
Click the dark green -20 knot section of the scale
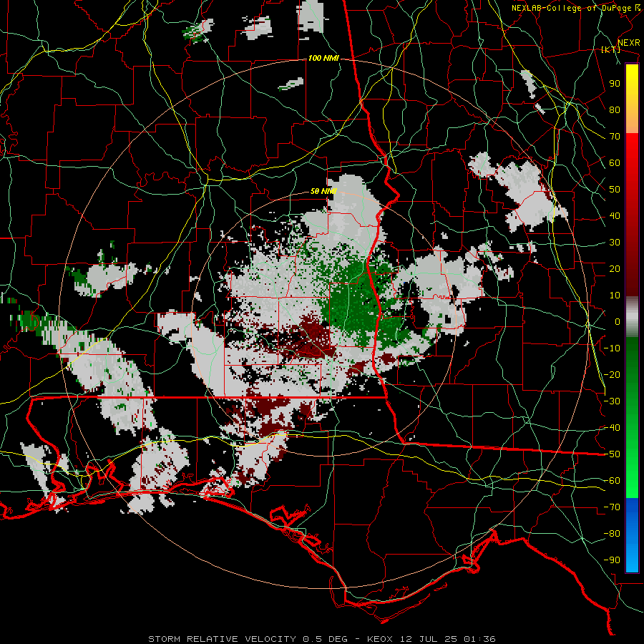coord(632,374)
